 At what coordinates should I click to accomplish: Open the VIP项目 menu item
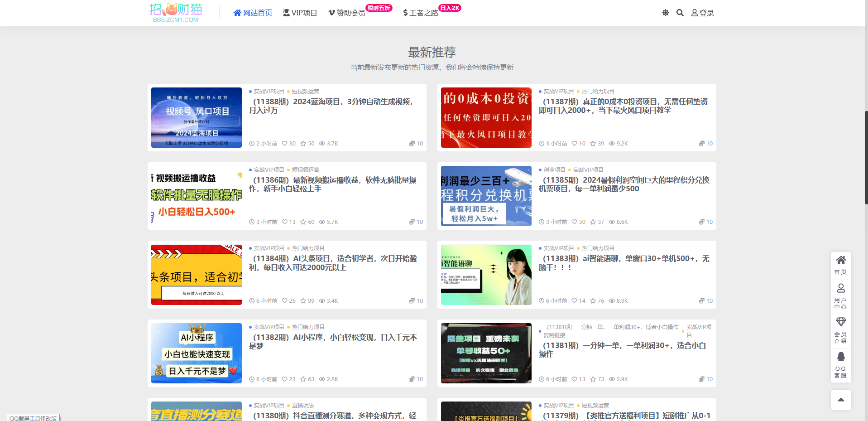[300, 13]
